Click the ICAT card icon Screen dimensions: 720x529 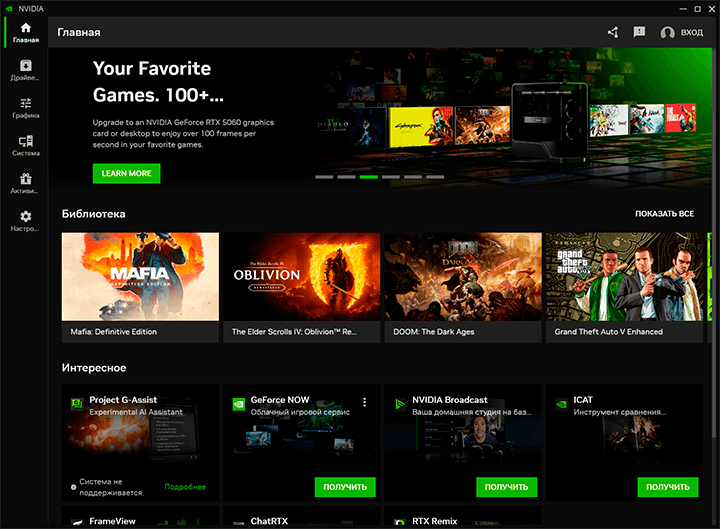pyautogui.click(x=562, y=404)
